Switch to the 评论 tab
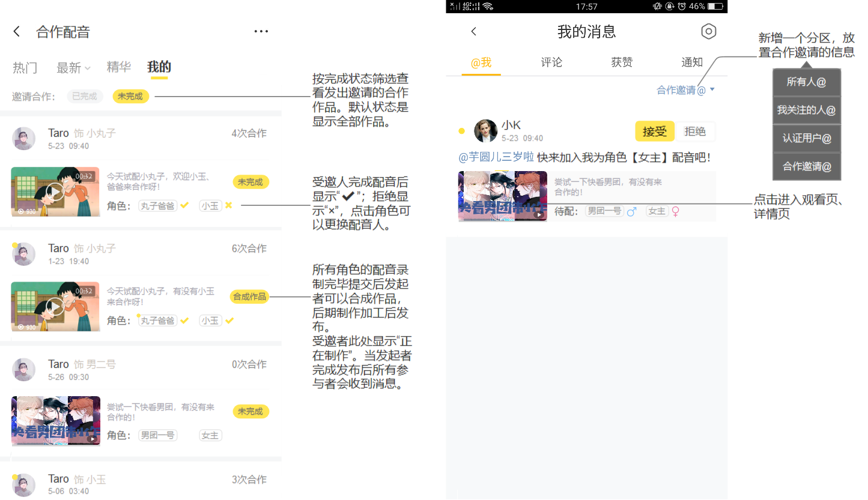 551,62
